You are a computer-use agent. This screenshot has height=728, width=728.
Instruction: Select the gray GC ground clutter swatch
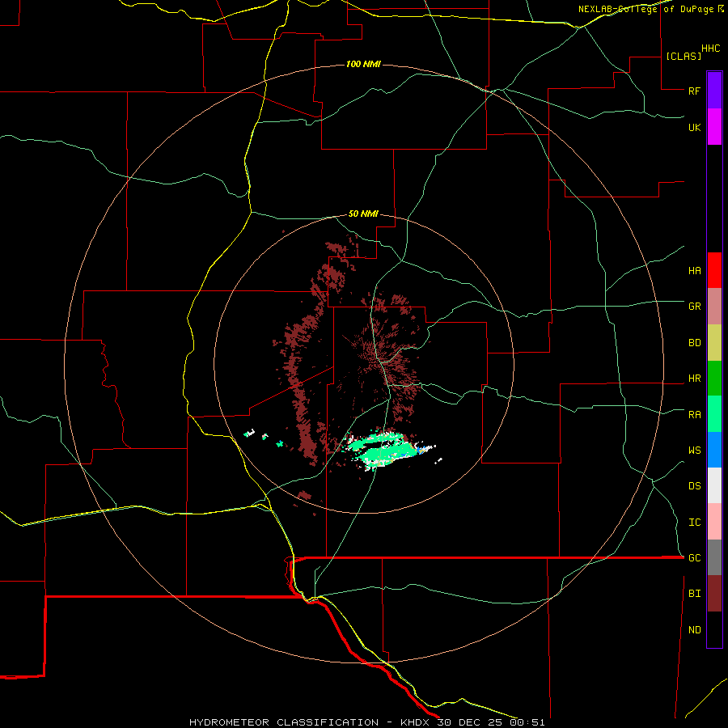(714, 557)
